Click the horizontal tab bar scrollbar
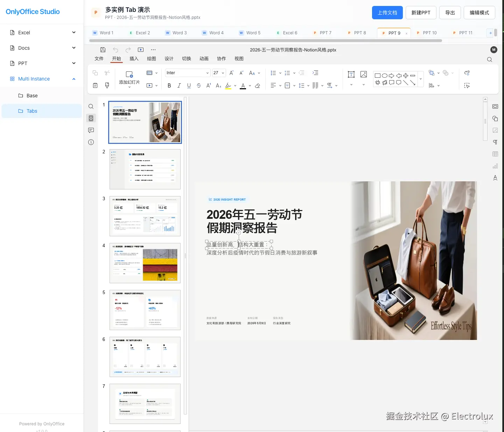 266,41
